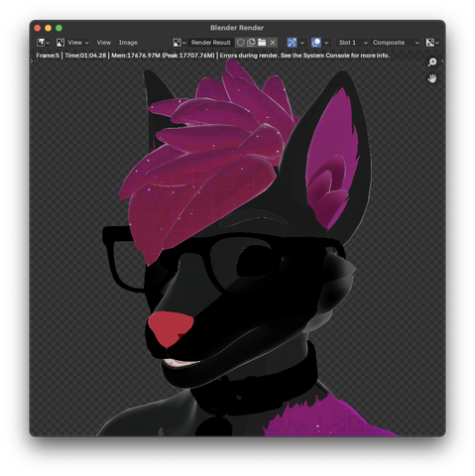This screenshot has height=476, width=475.
Task: Click the 'Mem:17676.97M' memory status text
Action: (136, 56)
